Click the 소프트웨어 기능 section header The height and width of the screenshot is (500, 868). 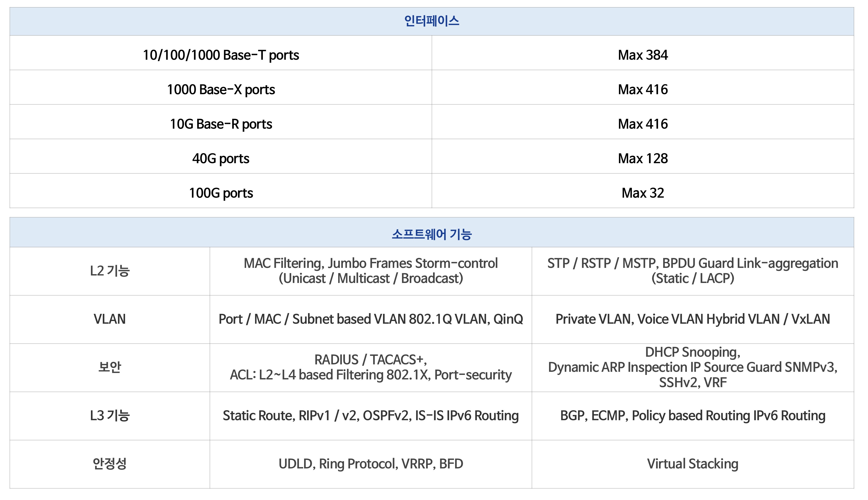click(431, 234)
